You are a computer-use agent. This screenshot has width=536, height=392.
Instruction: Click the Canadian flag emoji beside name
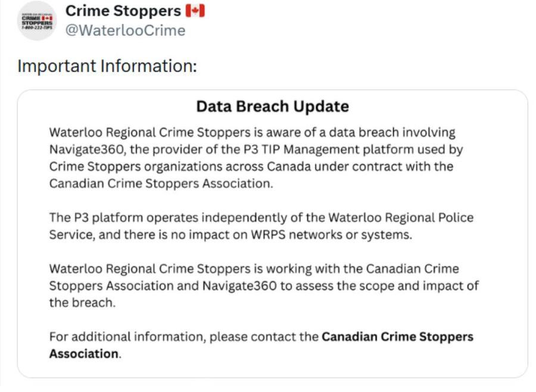coord(195,11)
